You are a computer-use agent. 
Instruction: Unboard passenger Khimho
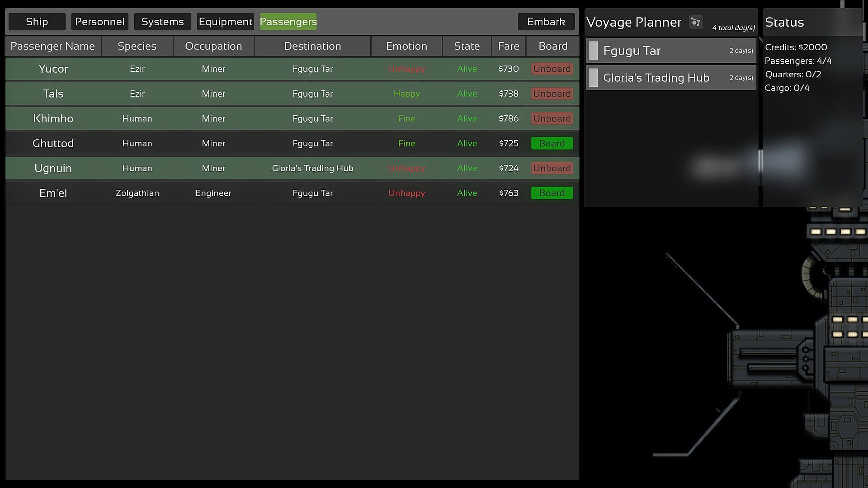(552, 118)
